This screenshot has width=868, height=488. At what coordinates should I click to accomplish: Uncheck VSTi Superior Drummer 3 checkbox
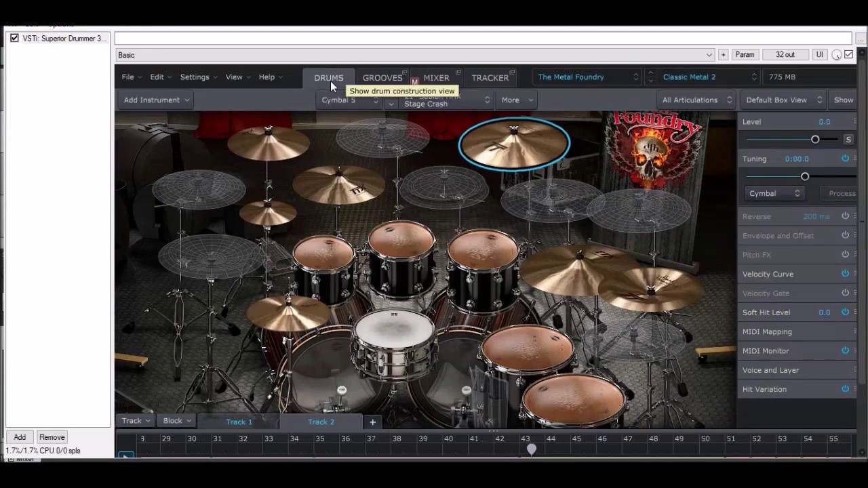click(14, 39)
